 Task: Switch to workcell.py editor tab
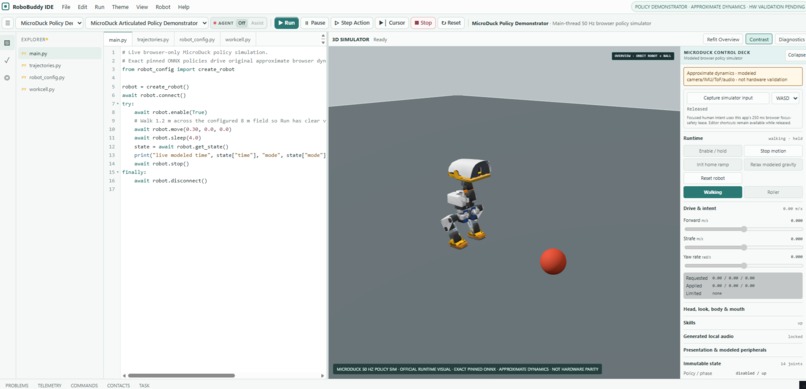(x=237, y=40)
